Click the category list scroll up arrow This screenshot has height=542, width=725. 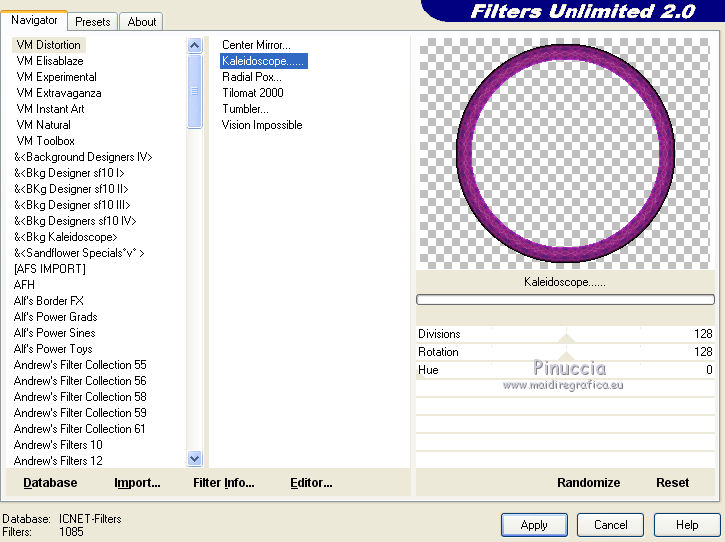click(x=195, y=45)
